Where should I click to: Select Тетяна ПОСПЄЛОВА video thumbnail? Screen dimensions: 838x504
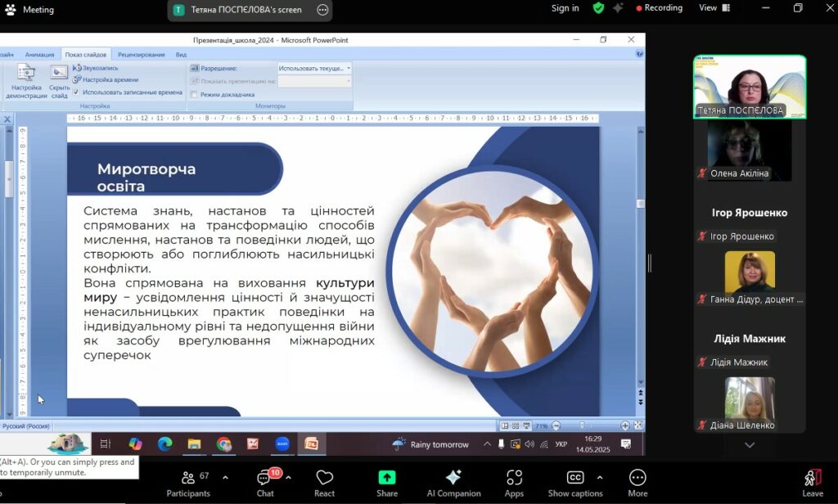tap(750, 87)
